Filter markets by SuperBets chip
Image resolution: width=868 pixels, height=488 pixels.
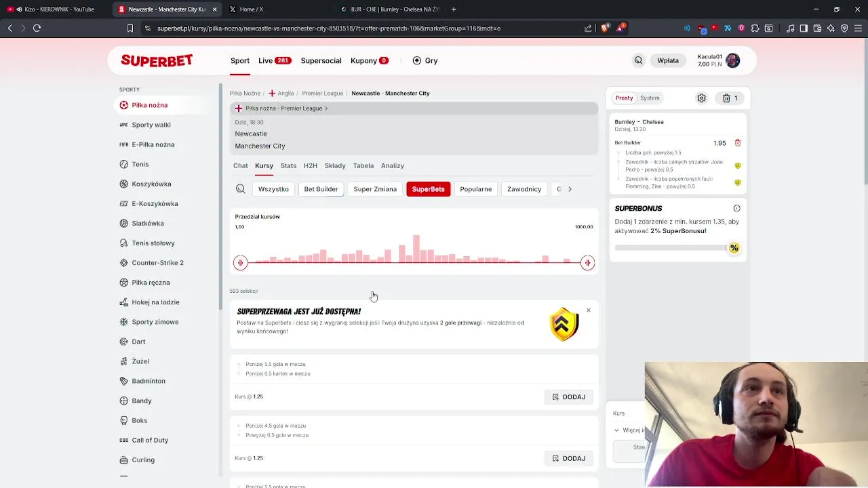click(x=428, y=189)
